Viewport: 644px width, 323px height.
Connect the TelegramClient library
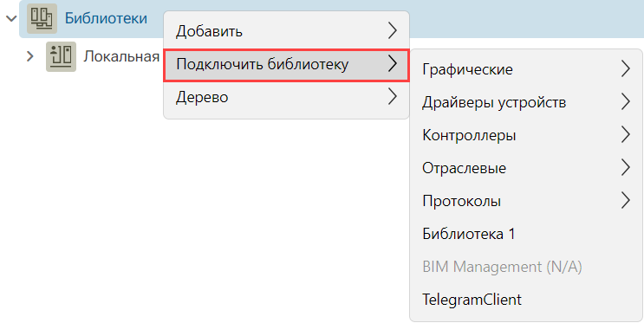tap(526, 300)
